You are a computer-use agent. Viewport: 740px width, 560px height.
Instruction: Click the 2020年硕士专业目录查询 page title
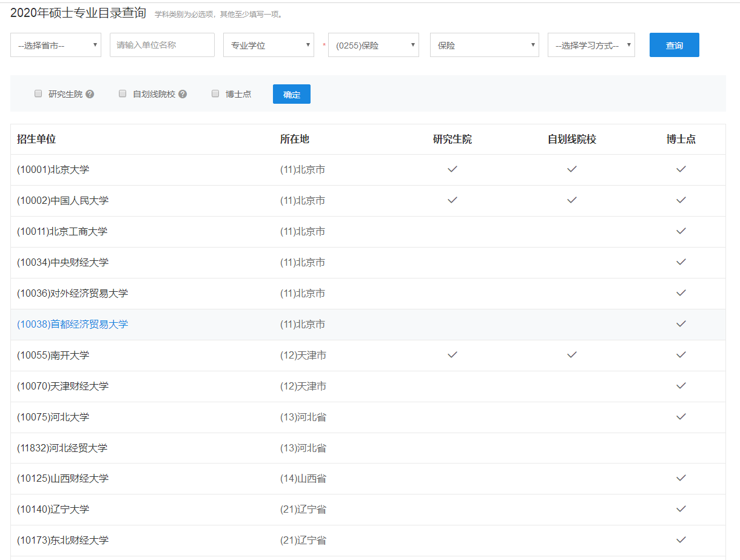point(78,13)
